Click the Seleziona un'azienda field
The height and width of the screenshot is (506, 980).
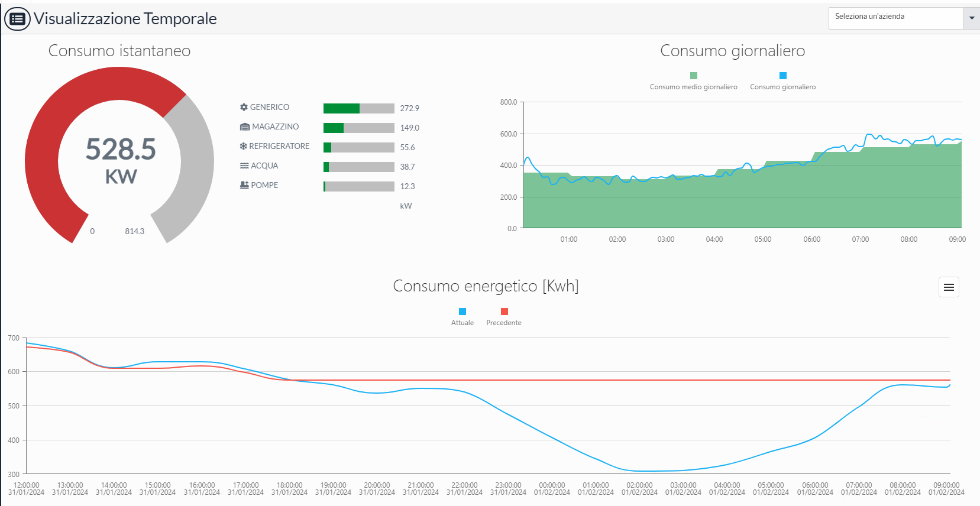(x=897, y=18)
